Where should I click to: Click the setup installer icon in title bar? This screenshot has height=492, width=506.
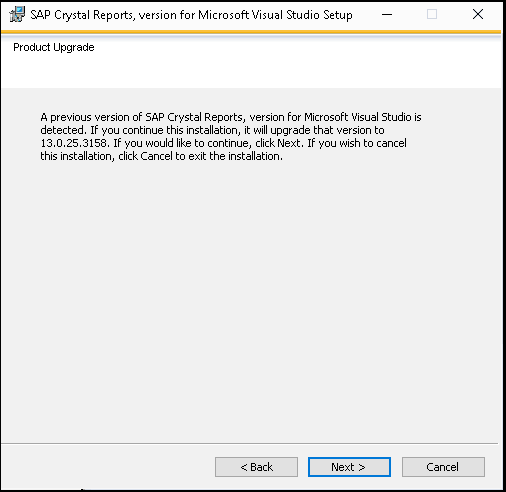pyautogui.click(x=17, y=14)
